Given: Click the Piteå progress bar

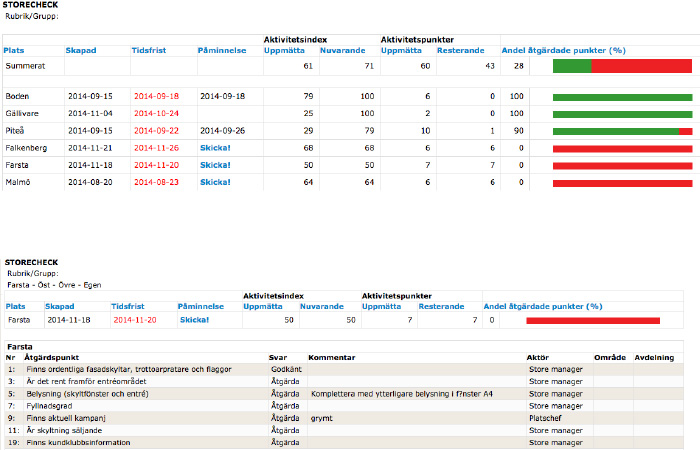Looking at the screenshot, I should pyautogui.click(x=622, y=130).
